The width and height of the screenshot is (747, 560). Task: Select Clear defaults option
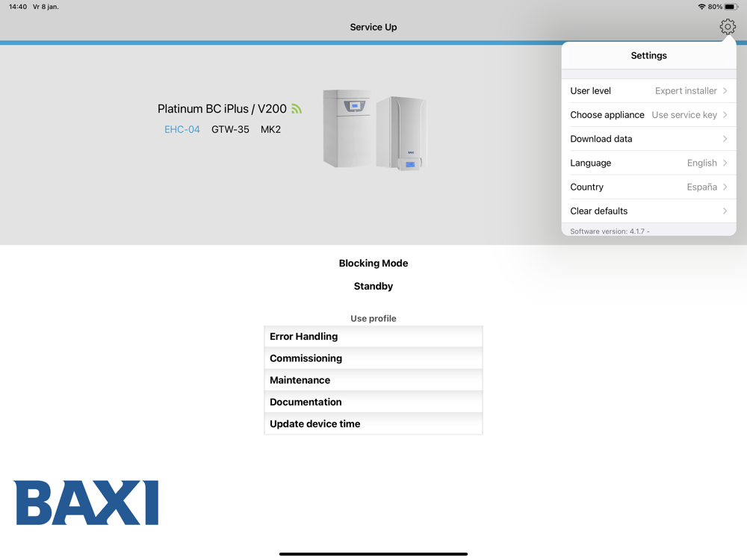649,211
